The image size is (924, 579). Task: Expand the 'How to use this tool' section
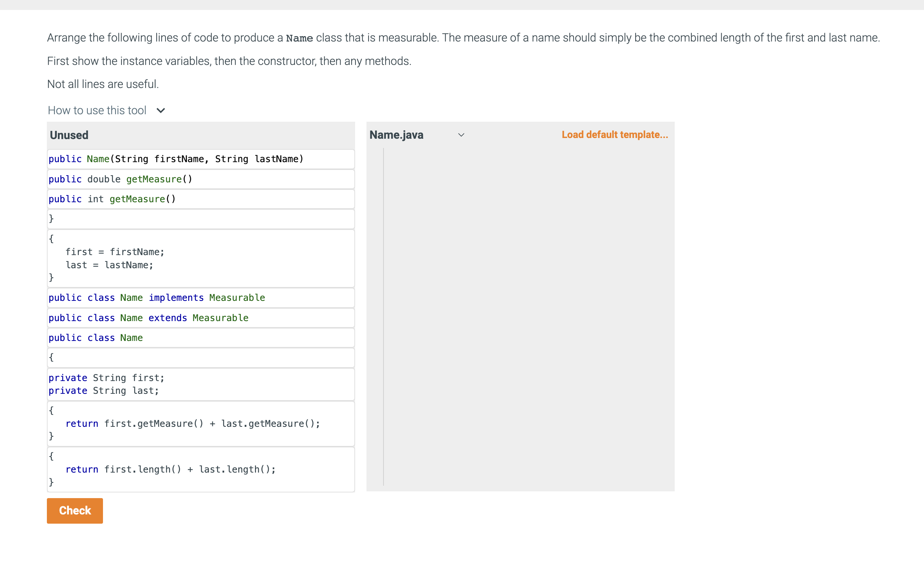coord(97,110)
